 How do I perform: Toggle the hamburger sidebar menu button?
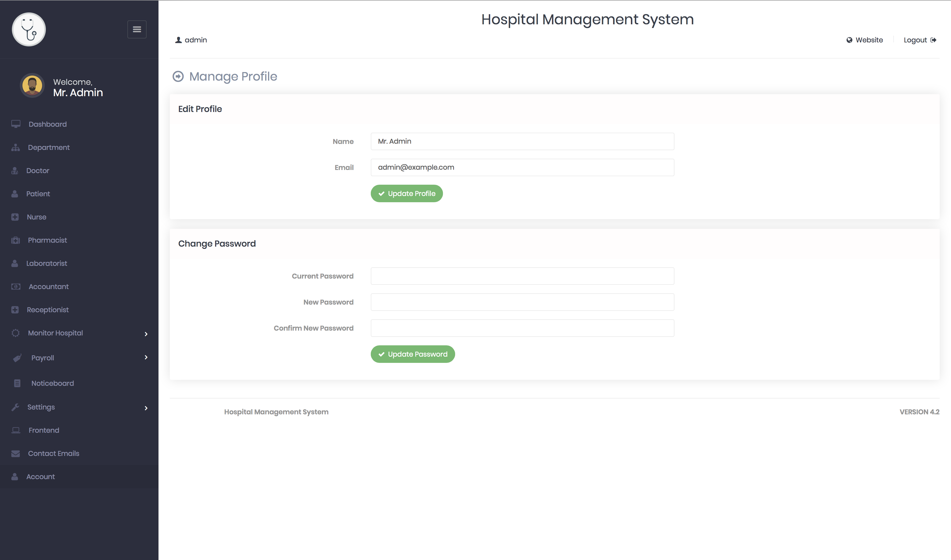click(x=137, y=29)
